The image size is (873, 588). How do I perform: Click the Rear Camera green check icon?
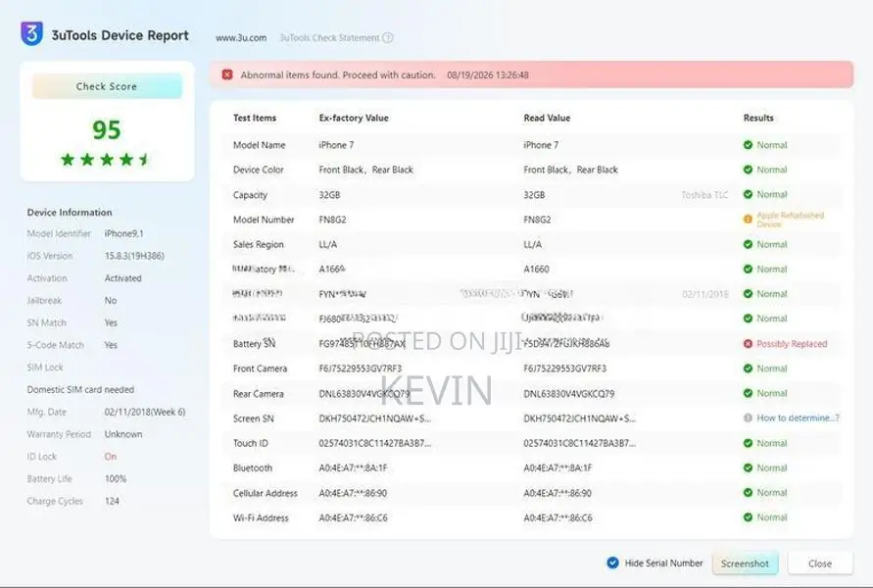click(x=748, y=393)
